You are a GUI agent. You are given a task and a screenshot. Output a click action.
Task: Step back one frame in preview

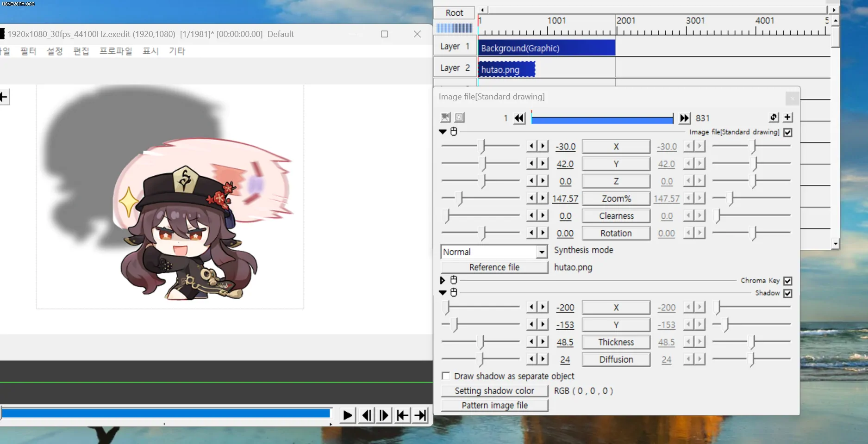tap(366, 415)
